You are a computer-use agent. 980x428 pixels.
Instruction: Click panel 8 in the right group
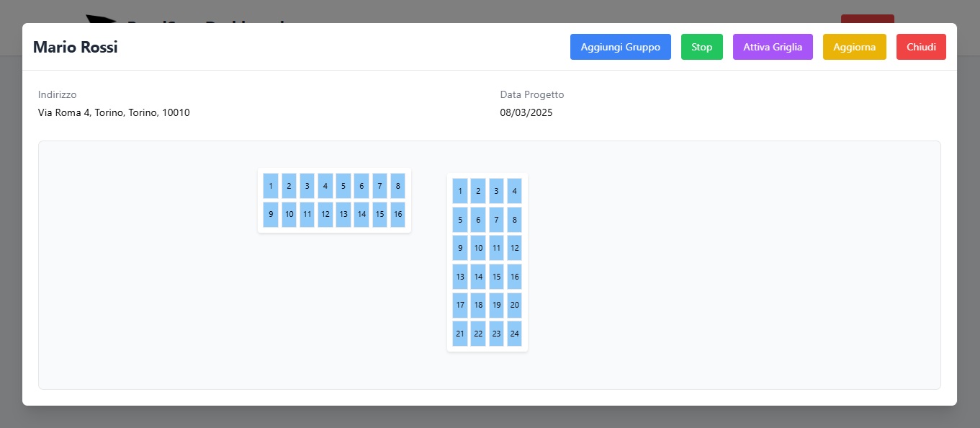coord(514,219)
